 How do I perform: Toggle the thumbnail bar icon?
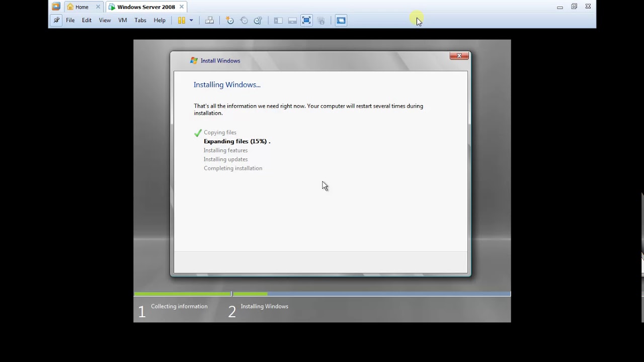292,21
